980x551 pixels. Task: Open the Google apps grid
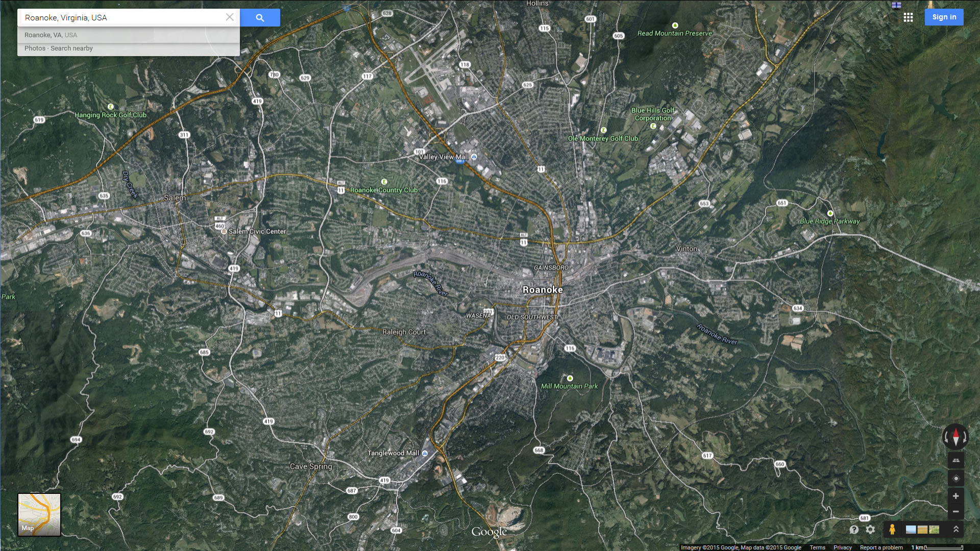coord(908,17)
